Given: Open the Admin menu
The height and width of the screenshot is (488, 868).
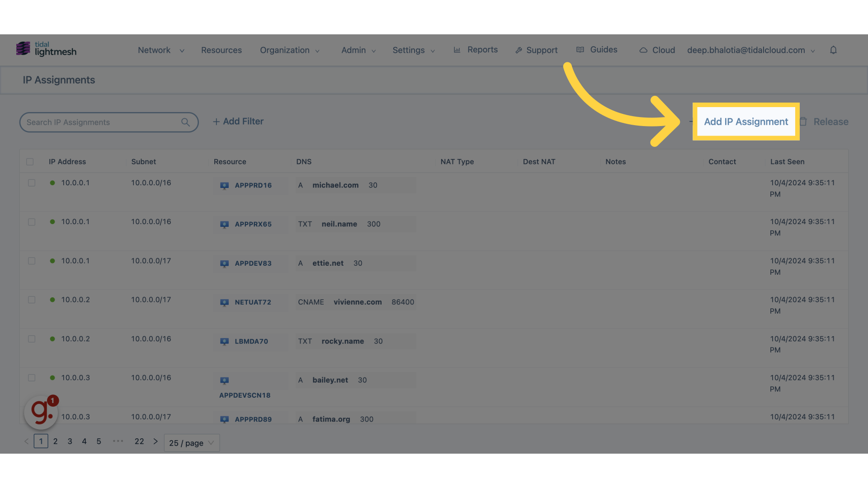Looking at the screenshot, I should point(358,49).
